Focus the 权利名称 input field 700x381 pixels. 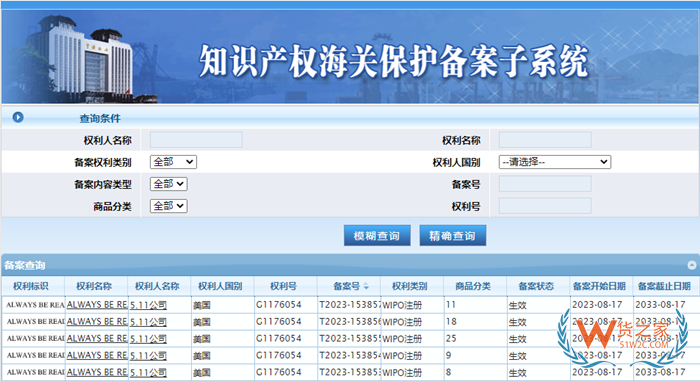545,139
